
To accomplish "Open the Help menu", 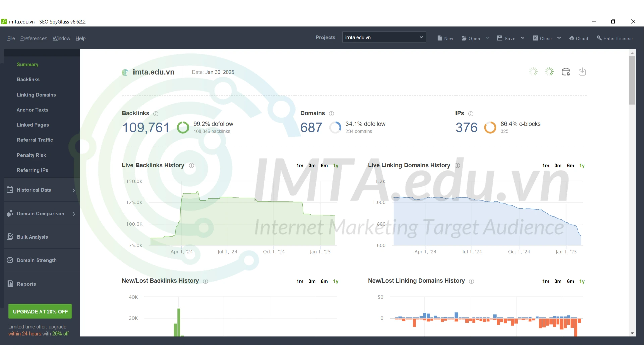I will pos(80,38).
